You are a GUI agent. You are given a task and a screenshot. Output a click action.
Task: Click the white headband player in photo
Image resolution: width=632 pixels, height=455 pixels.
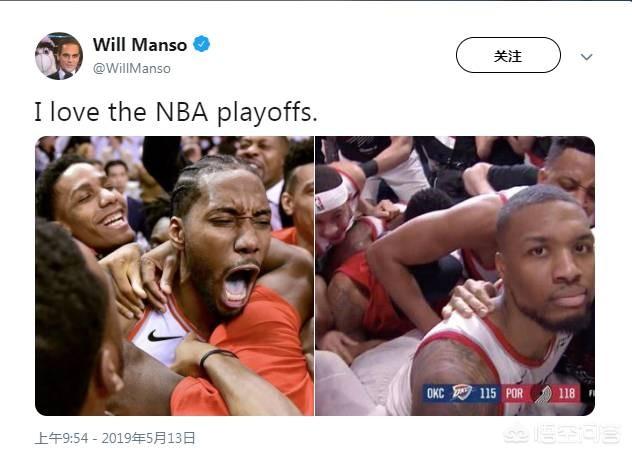pos(334,208)
